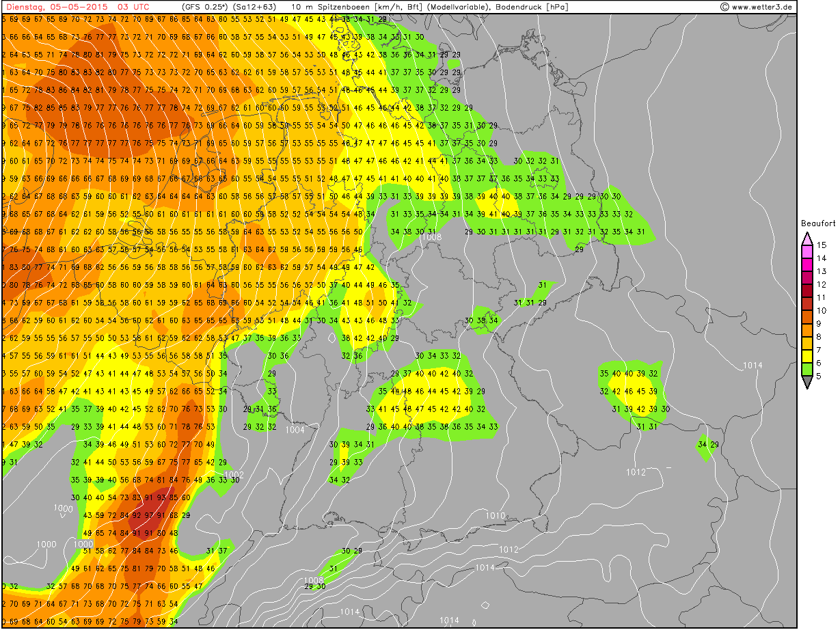
Task: Pick legend swatch between 10 and 9
Action: point(807,316)
